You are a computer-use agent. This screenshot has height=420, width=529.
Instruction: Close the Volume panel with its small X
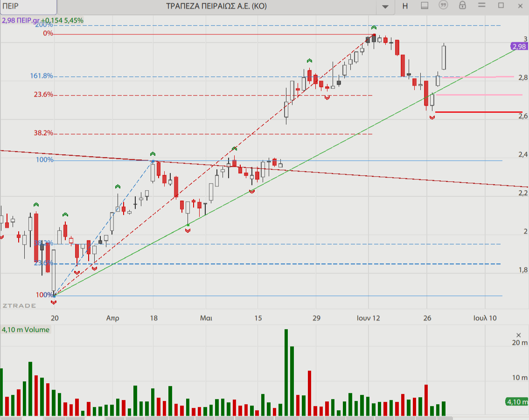coord(519,335)
